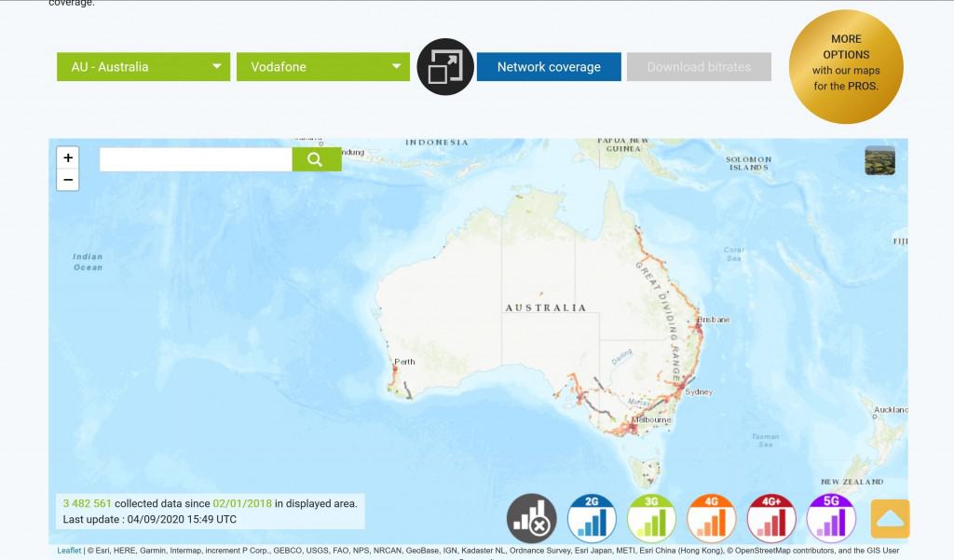Toggle the no-signal coverage layer
Viewport: 954px width, 560px height.
point(532,519)
